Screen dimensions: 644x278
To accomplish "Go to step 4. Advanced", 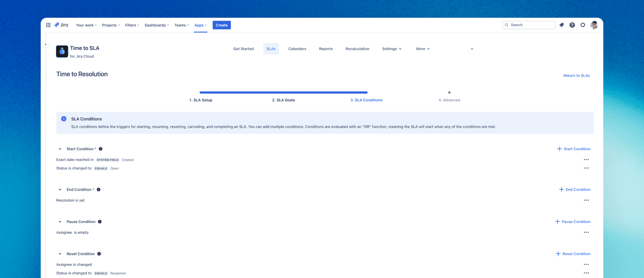I will coord(449,100).
